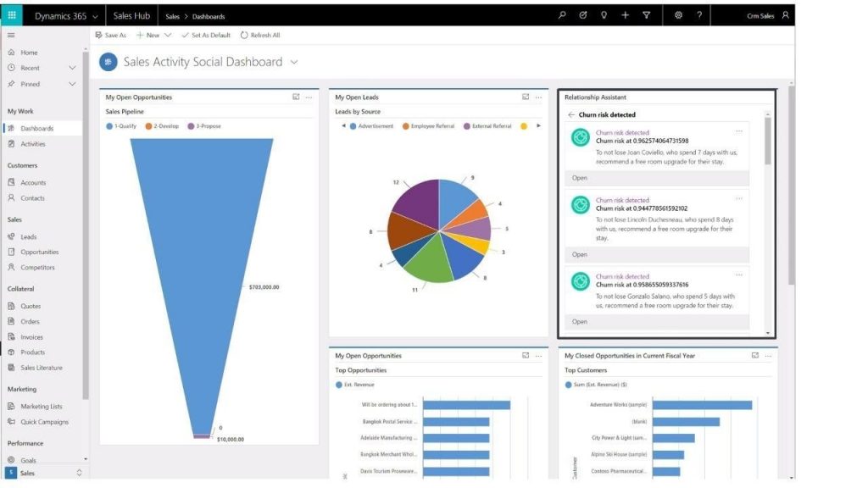
Task: Collapse the navigation with hamburger icon
Action: 11,35
